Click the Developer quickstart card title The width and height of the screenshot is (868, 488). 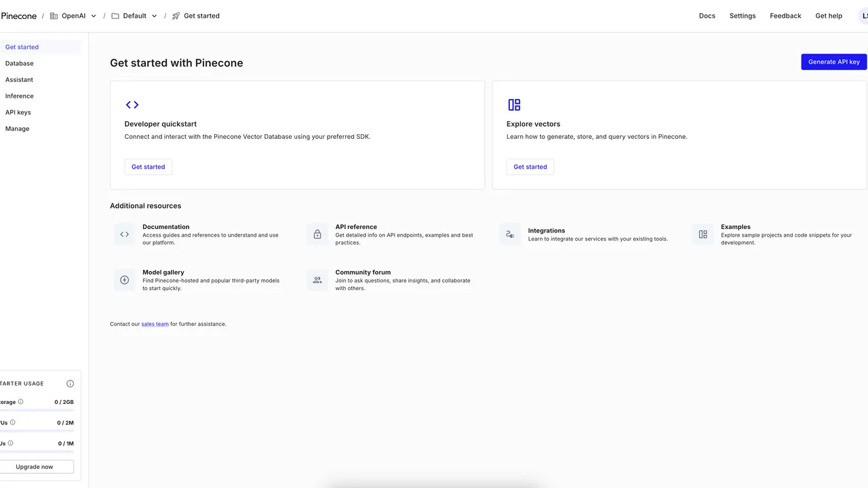pyautogui.click(x=161, y=124)
